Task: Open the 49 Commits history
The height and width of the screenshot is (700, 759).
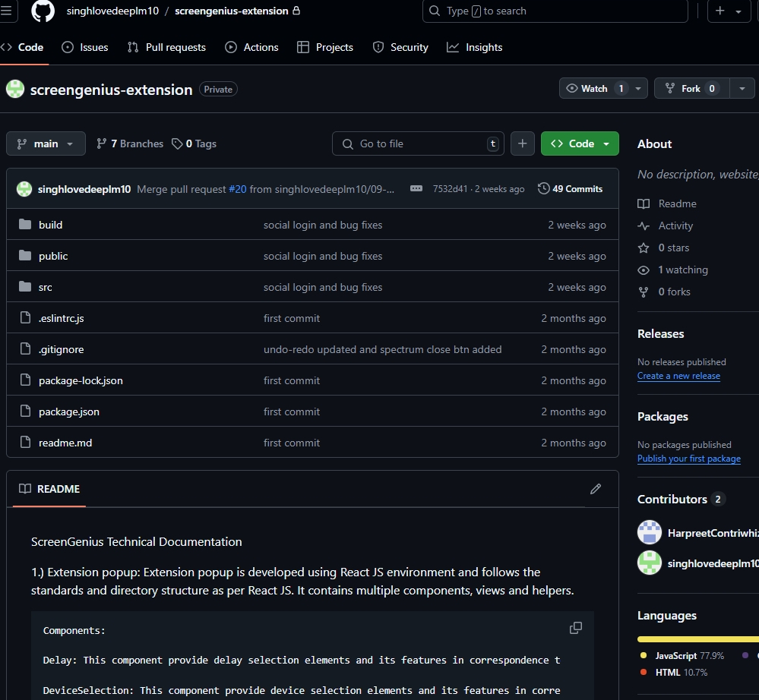Action: pyautogui.click(x=571, y=189)
